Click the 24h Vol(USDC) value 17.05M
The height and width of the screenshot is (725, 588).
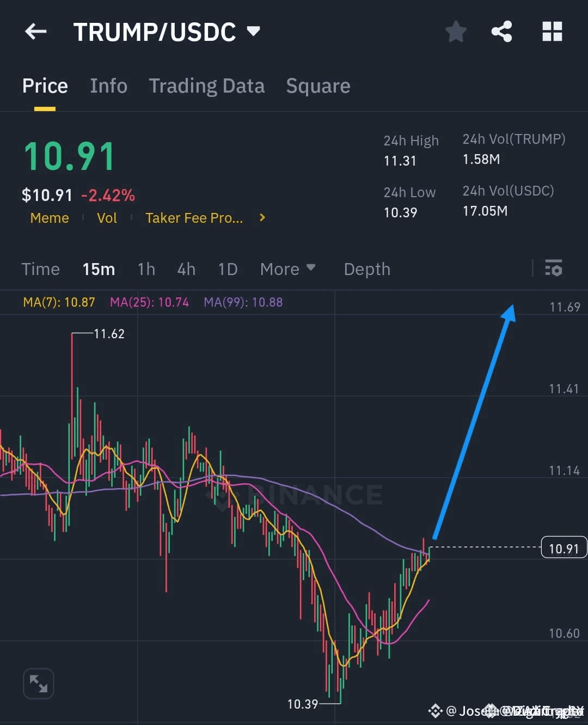[x=485, y=211]
